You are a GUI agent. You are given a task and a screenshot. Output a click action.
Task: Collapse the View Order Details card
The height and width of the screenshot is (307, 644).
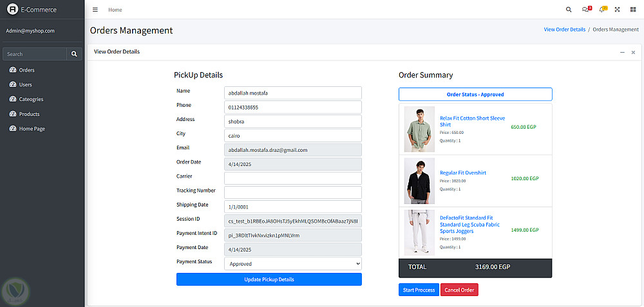coord(622,52)
